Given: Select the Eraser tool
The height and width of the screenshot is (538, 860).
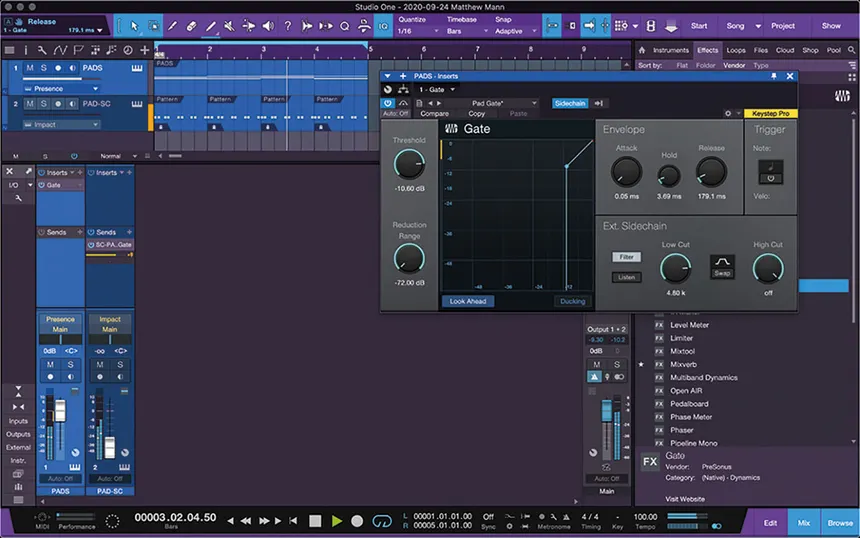Looking at the screenshot, I should point(191,26).
